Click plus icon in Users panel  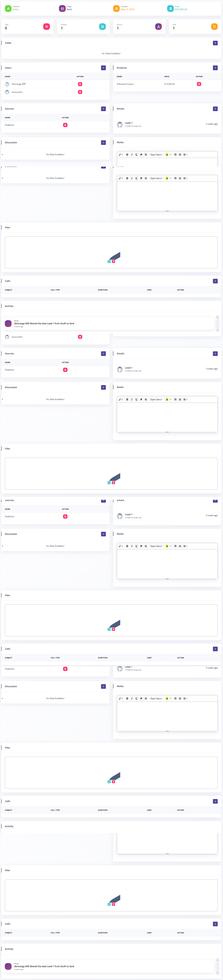103,68
